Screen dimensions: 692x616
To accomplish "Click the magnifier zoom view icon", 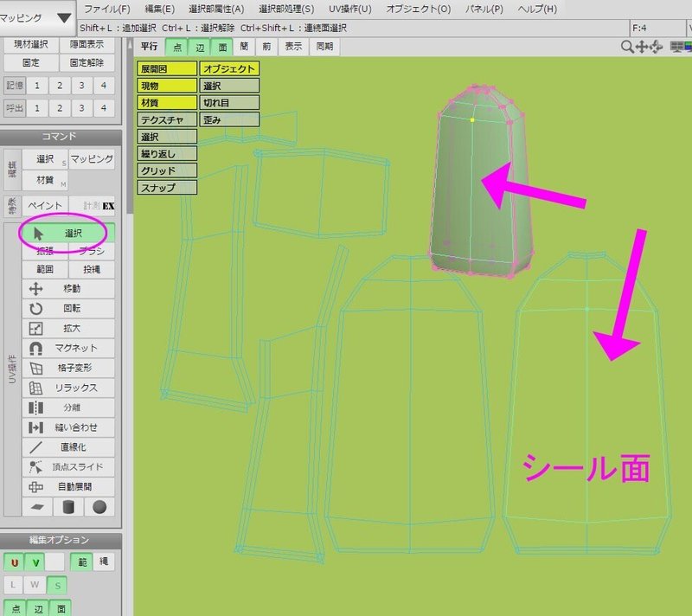I will point(626,47).
